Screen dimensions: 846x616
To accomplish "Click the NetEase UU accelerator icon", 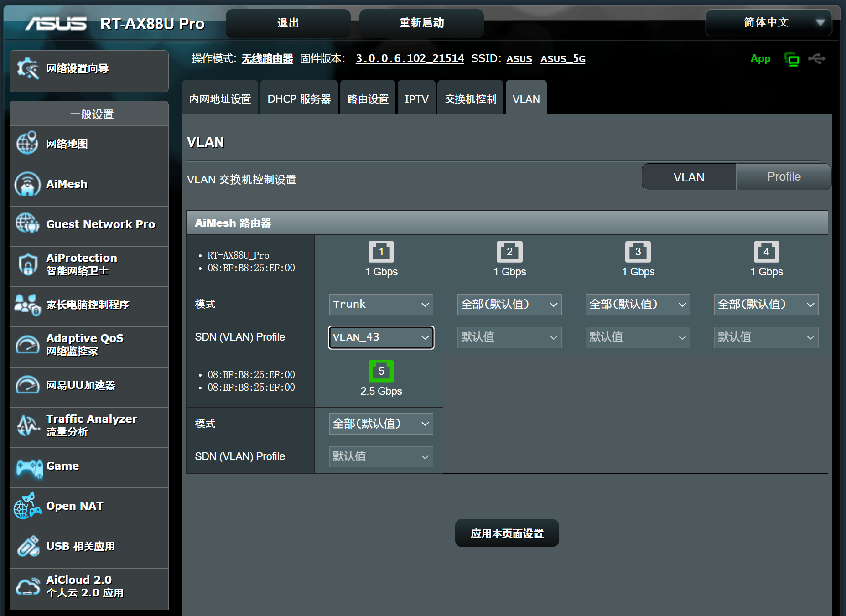I will [27, 385].
